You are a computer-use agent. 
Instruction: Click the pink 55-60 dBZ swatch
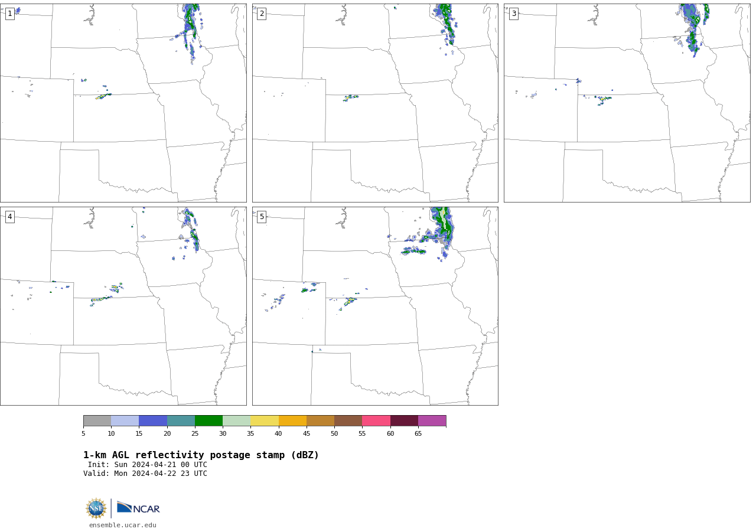tap(376, 421)
